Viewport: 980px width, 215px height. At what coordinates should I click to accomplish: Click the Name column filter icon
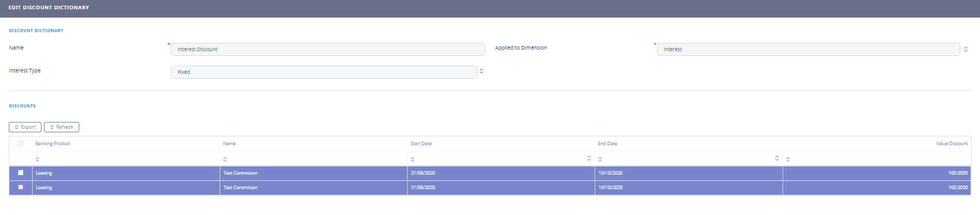[x=225, y=160]
